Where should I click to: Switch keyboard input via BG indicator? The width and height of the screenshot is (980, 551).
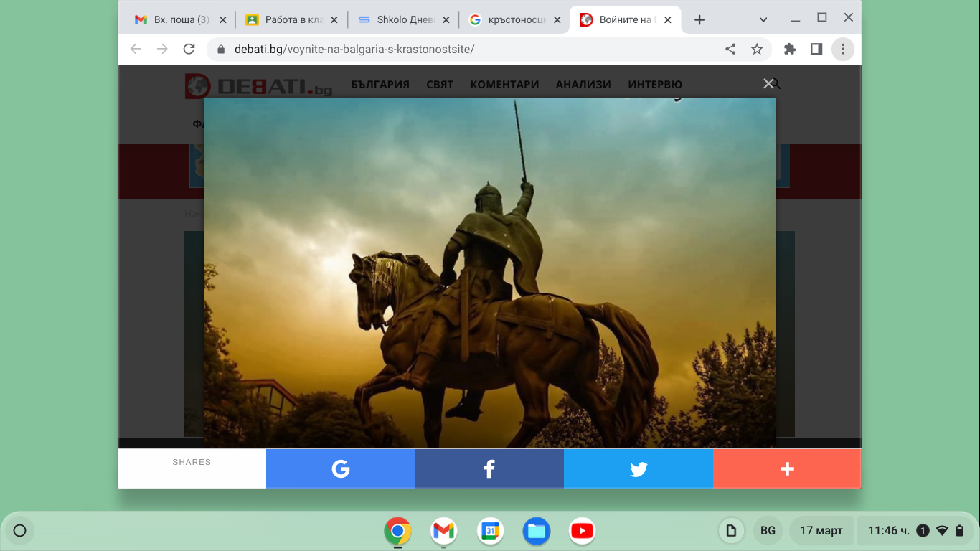(x=768, y=531)
